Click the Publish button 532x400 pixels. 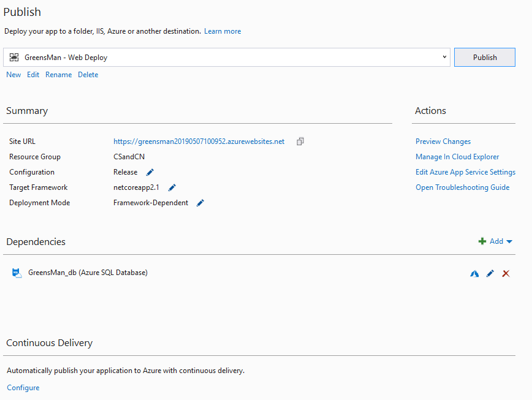484,58
